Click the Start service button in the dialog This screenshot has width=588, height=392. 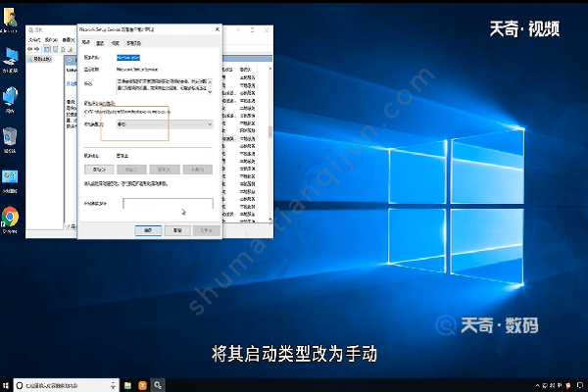point(99,170)
